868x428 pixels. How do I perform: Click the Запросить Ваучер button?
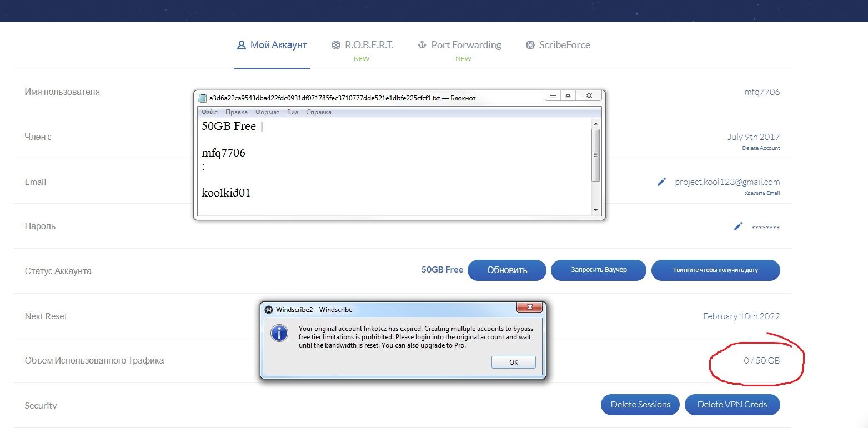click(x=598, y=270)
